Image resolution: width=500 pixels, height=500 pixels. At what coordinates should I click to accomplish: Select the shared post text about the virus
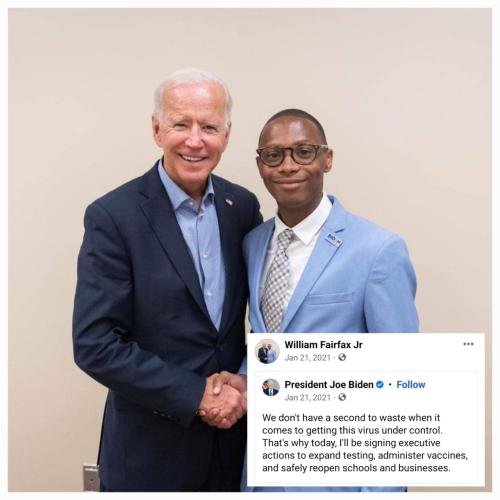tap(365, 443)
